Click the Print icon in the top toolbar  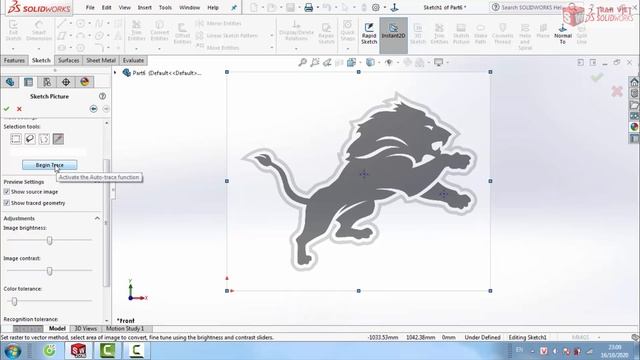(309, 7)
